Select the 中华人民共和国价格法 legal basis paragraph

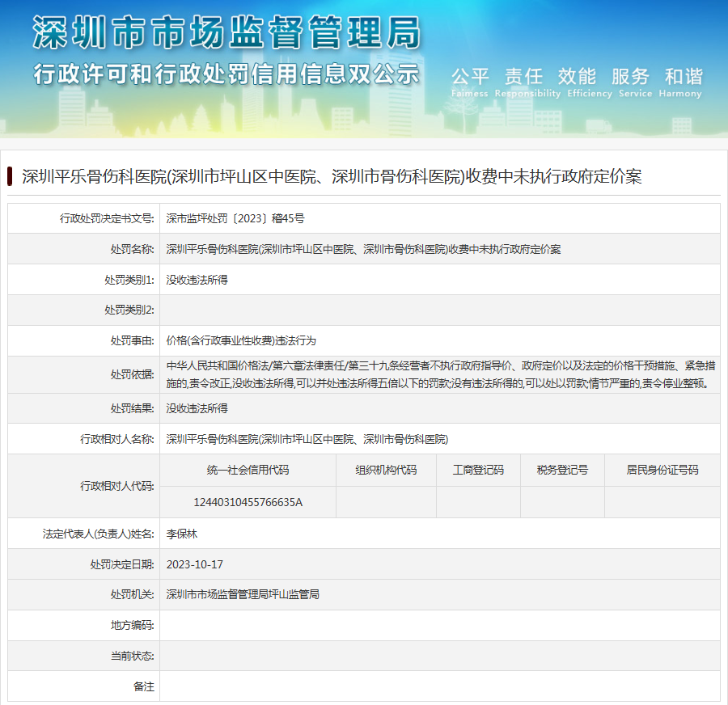pos(441,374)
